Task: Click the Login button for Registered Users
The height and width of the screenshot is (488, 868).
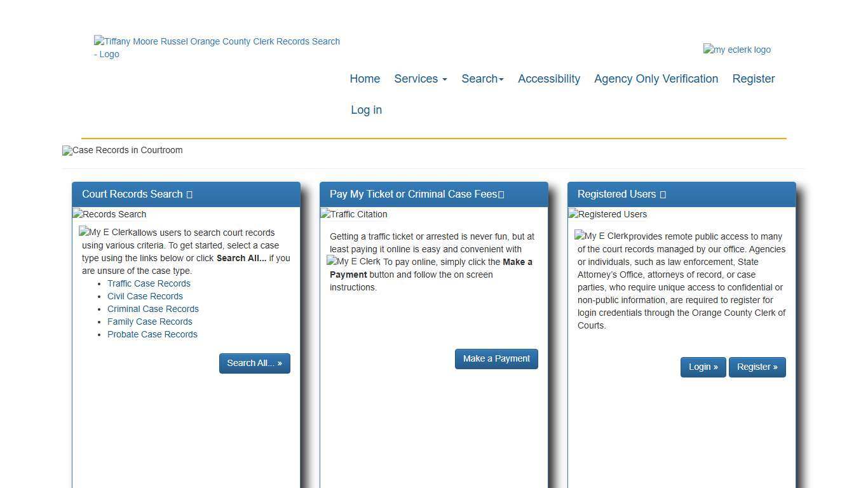Action: pyautogui.click(x=703, y=367)
